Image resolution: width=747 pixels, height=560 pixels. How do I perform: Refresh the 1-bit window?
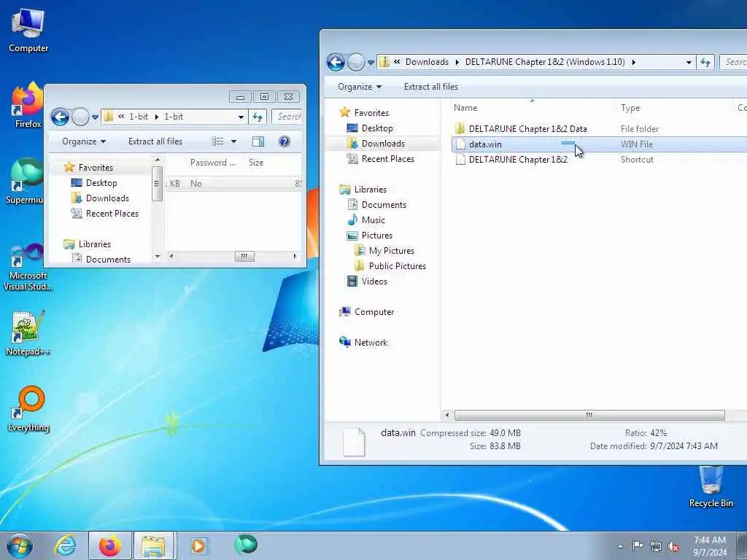point(258,117)
